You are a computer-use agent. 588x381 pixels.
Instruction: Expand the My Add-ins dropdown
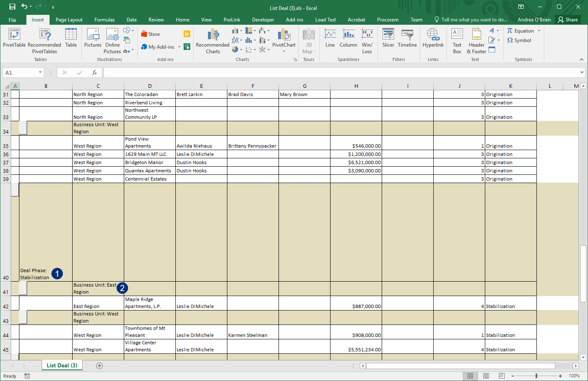click(x=179, y=47)
